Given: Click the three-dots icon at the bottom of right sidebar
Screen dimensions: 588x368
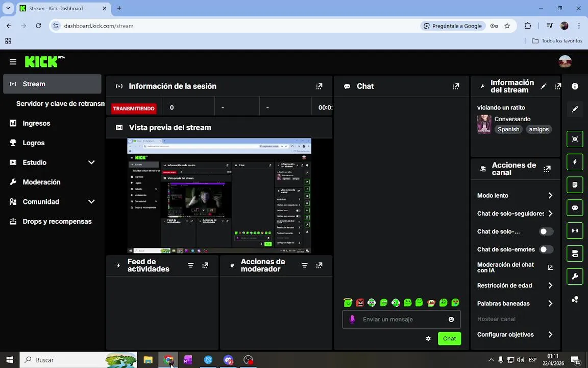Looking at the screenshot, I should (x=575, y=300).
